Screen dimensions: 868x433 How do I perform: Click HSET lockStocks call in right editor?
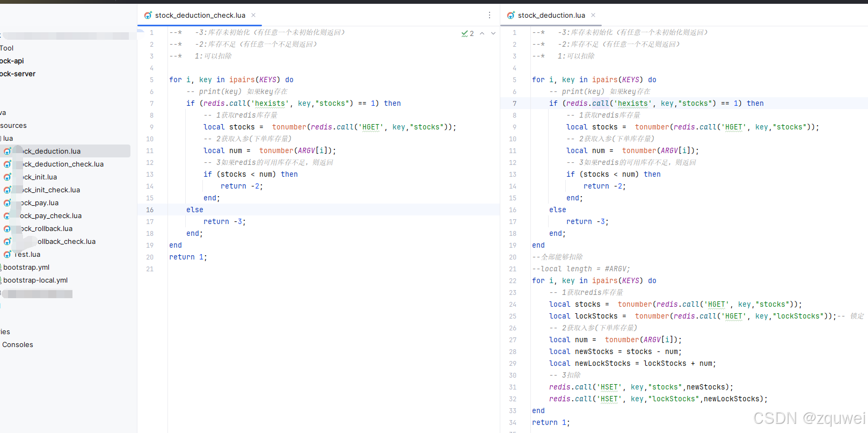click(x=658, y=399)
